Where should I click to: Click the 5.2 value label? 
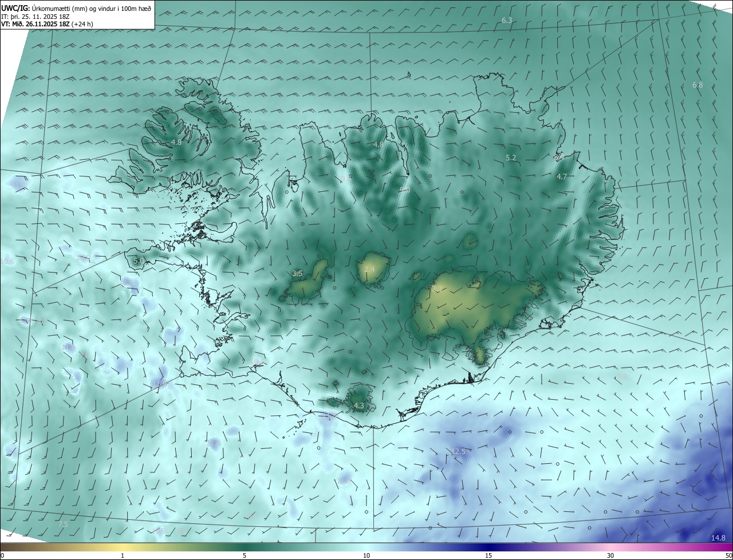[x=511, y=157]
